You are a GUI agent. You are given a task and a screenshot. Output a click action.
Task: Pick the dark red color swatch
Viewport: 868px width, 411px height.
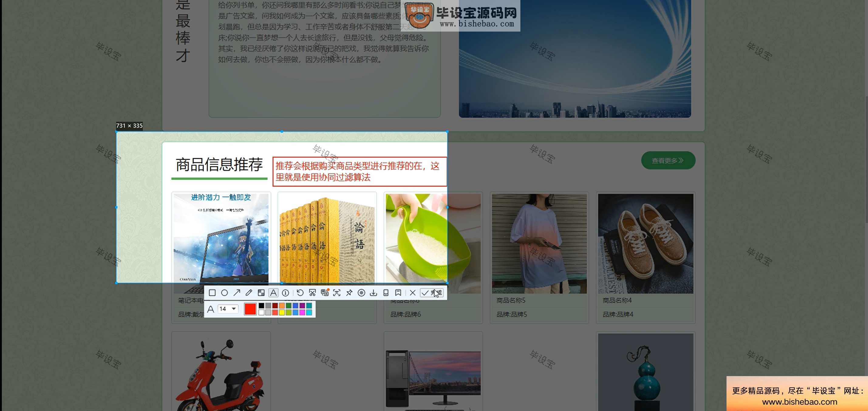[275, 306]
